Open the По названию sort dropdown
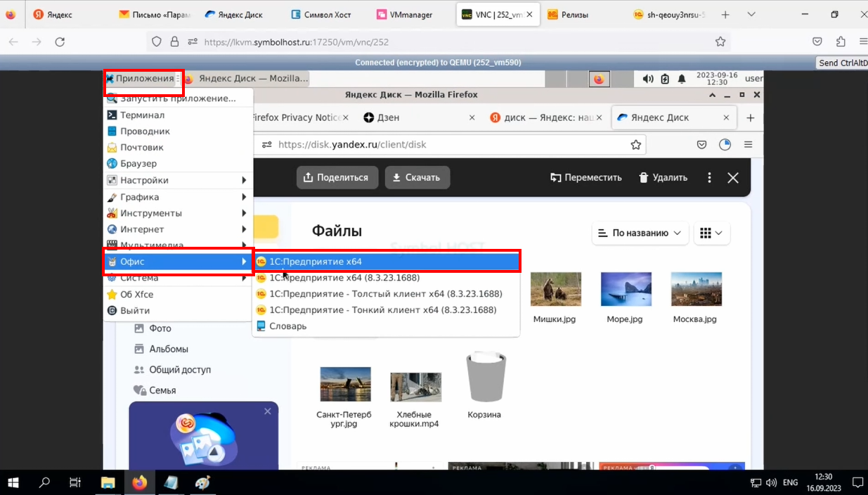This screenshot has height=495, width=868. coord(640,233)
